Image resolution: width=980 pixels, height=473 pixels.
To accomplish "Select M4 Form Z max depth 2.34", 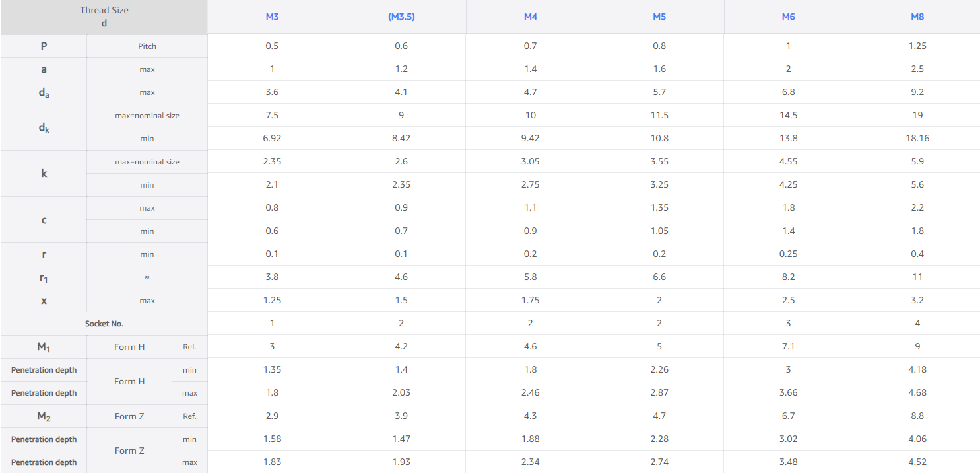I will click(x=531, y=462).
